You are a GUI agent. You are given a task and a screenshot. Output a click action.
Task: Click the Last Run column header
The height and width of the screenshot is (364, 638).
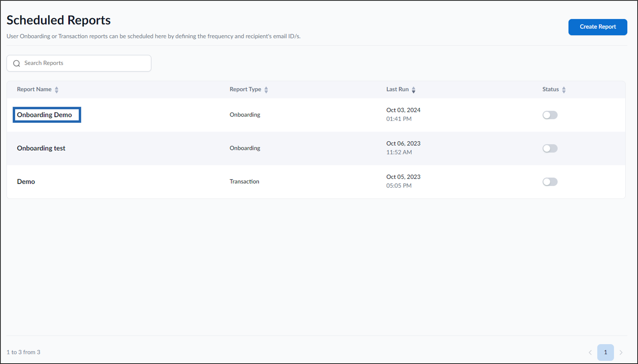point(397,89)
